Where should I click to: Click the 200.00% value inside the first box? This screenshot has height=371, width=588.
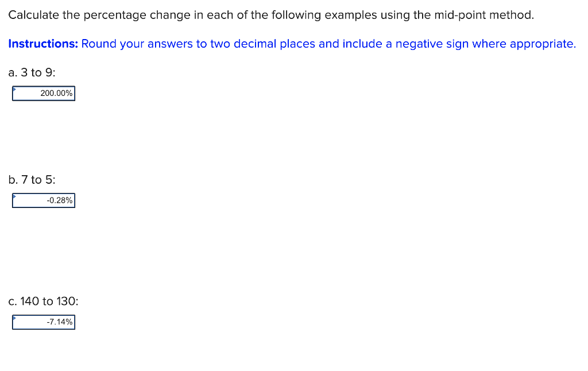[x=56, y=93]
